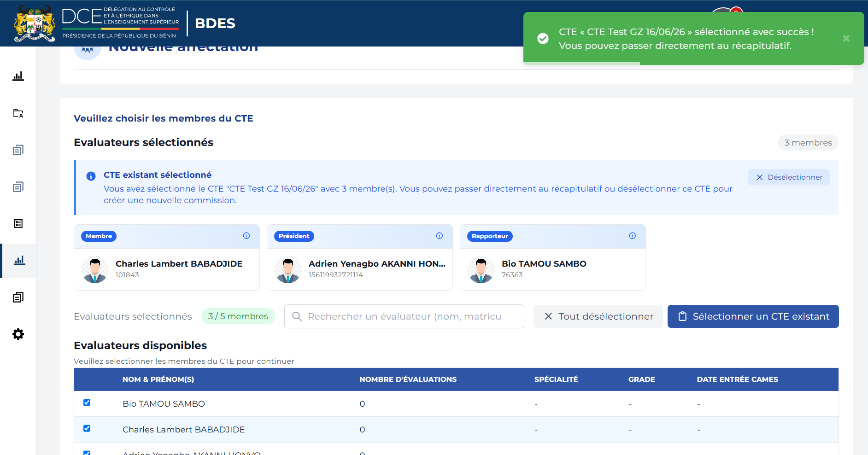
Task: Show info for Membre Charles Lambert BABADJIDE
Action: [x=246, y=236]
